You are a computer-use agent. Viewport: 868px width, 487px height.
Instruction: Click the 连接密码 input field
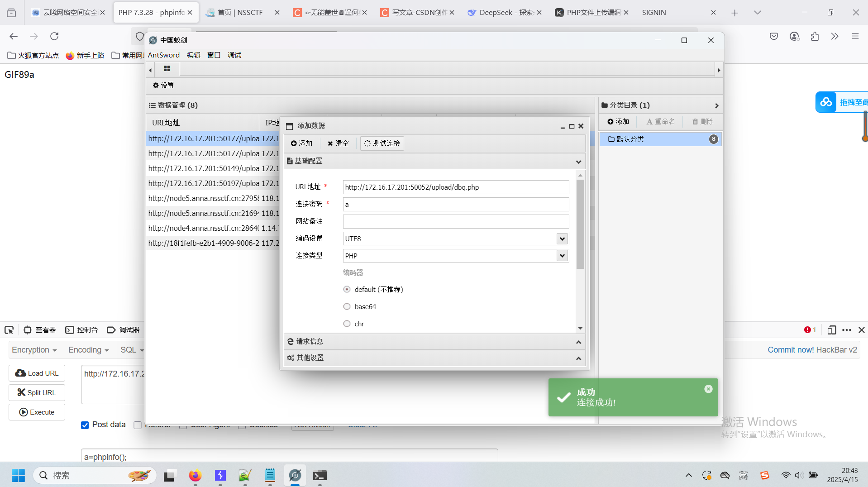coord(456,205)
